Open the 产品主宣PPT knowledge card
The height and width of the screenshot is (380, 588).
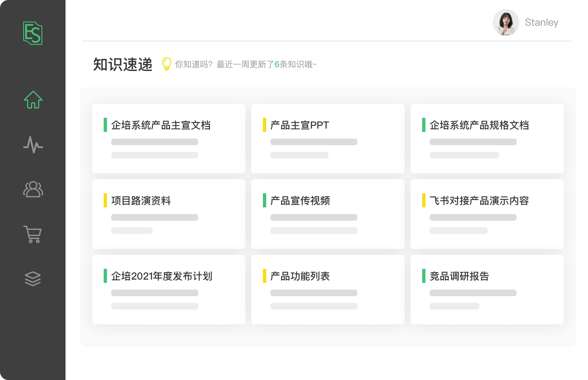click(x=328, y=138)
